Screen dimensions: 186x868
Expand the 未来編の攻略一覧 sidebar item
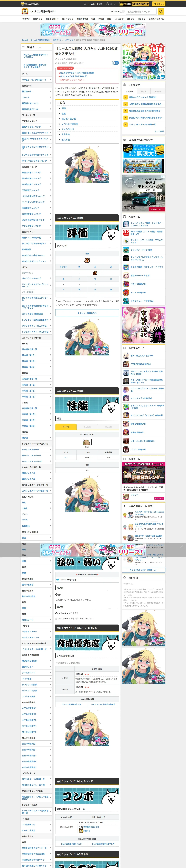click(37, 379)
